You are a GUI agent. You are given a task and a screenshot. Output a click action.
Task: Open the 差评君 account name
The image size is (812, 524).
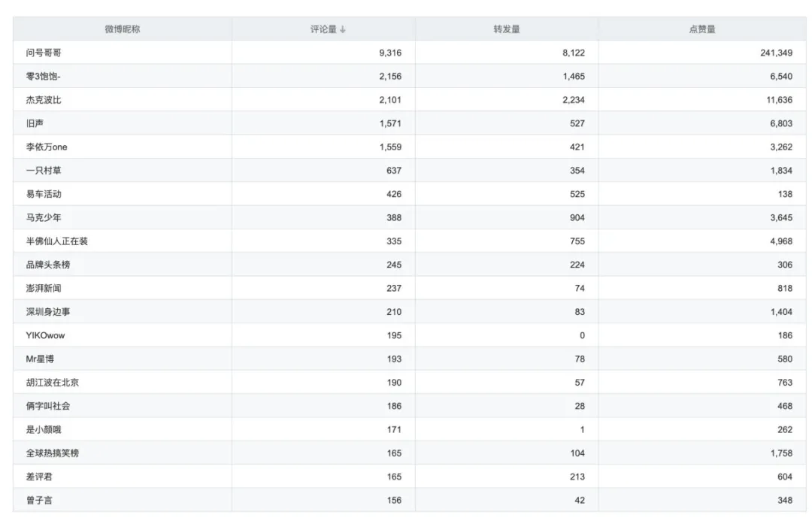pos(39,477)
